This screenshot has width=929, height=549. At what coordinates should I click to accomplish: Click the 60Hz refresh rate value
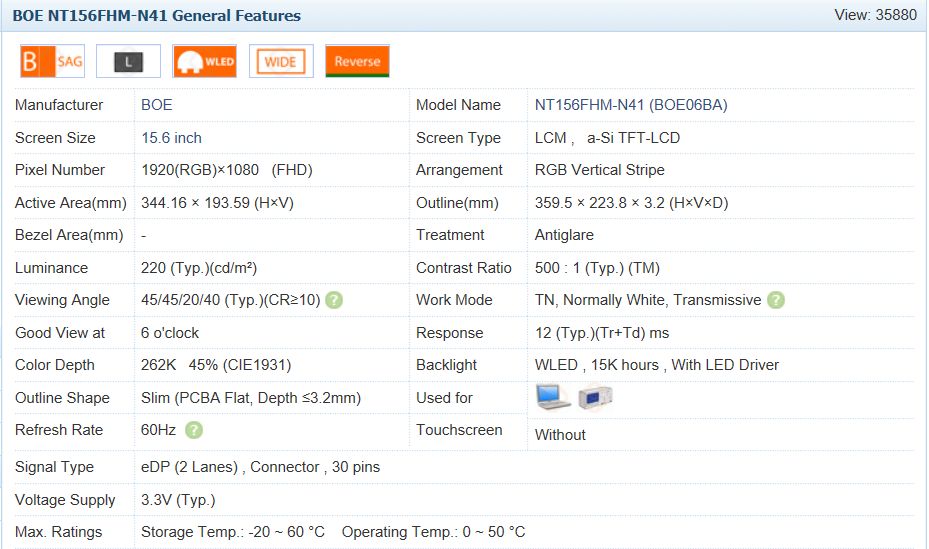pyautogui.click(x=158, y=430)
